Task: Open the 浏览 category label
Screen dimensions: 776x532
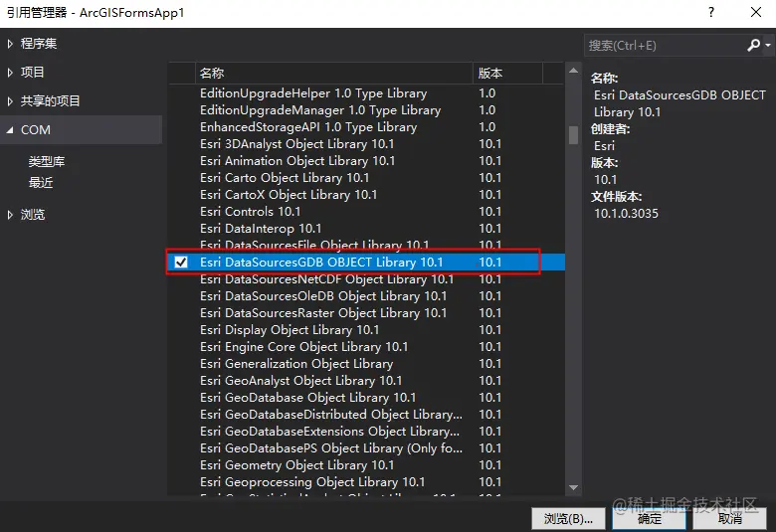Action: 33,214
